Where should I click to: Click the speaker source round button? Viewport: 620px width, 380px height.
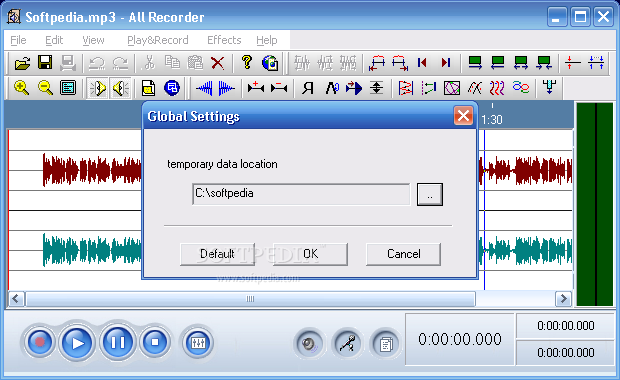309,344
